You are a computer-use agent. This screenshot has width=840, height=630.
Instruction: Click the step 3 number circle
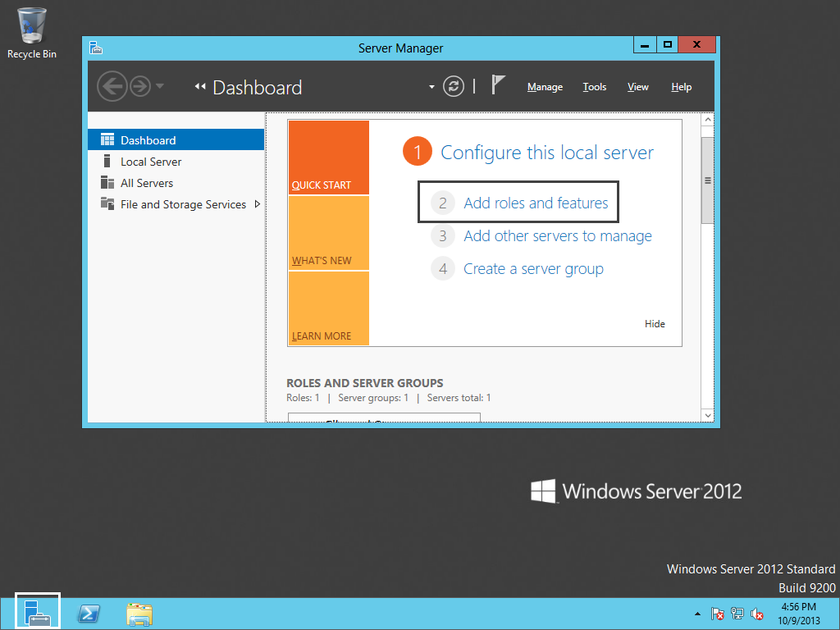tap(442, 235)
